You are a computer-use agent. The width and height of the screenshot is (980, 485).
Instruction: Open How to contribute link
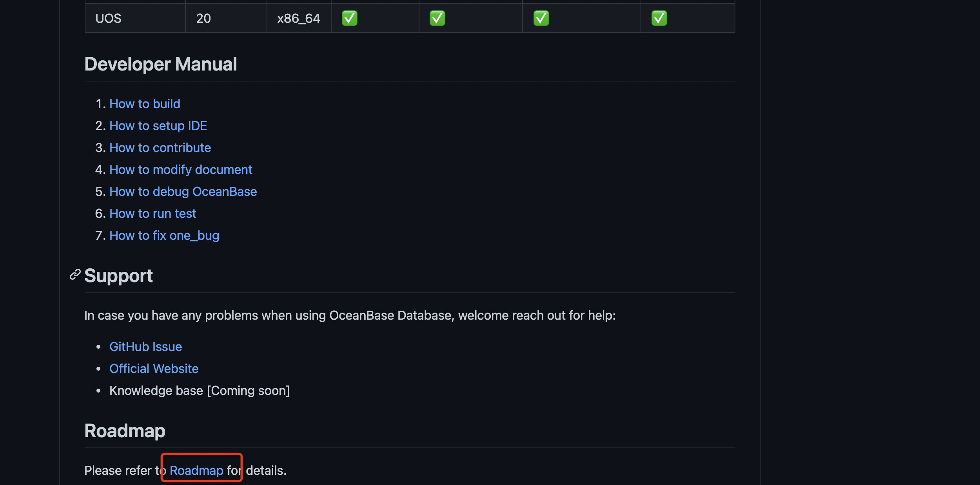coord(160,148)
